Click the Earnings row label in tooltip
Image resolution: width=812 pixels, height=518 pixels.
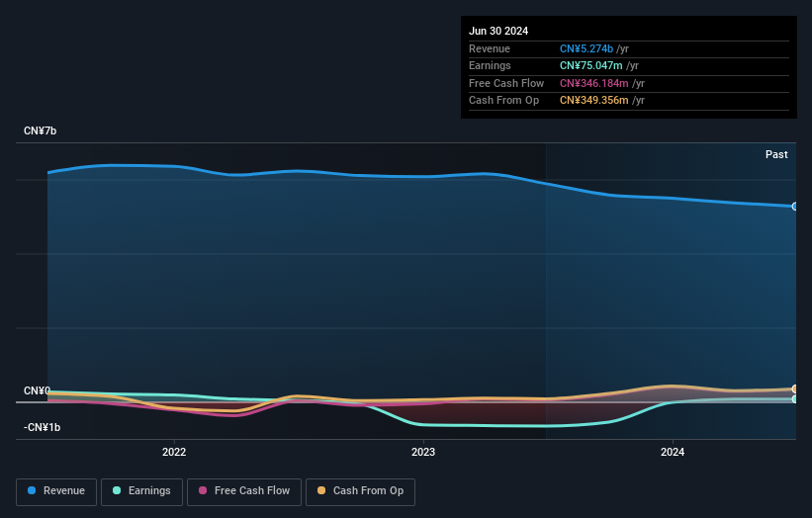pos(490,65)
